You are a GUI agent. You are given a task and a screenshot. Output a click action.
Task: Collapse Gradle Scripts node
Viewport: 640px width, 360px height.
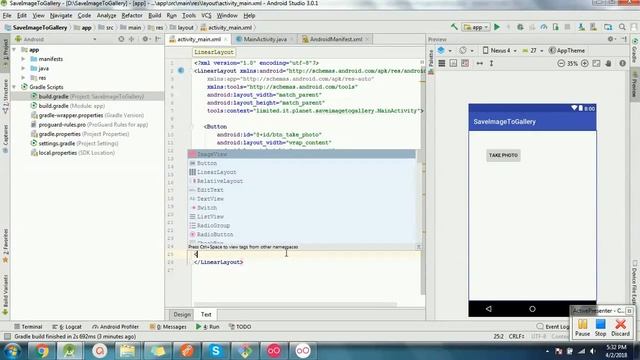14,87
